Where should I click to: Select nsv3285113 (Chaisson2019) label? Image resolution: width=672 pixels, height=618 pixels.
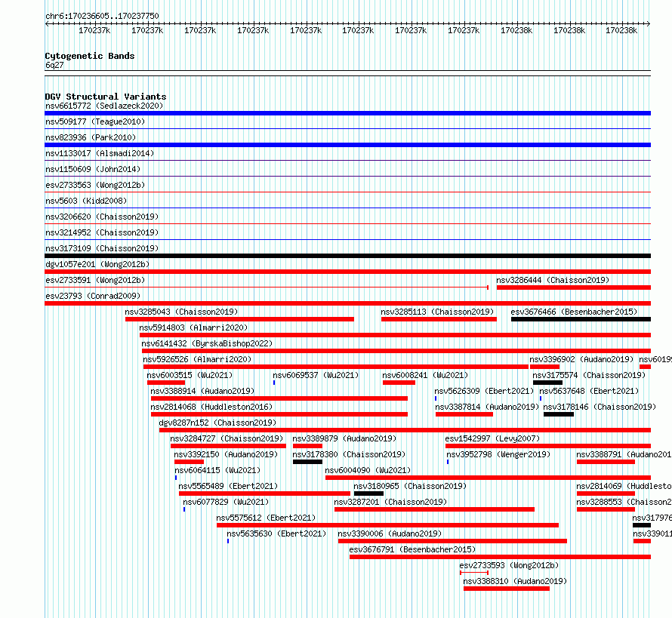[x=437, y=312]
